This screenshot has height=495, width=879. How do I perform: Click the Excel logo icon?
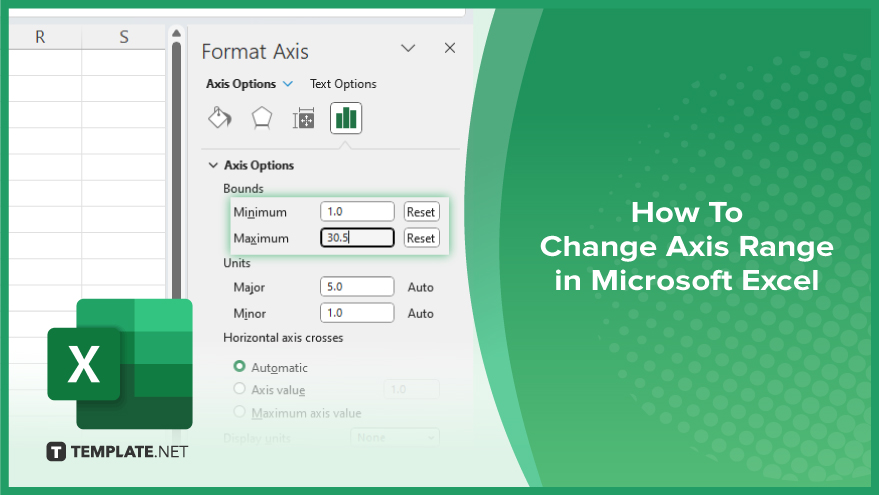coord(120,364)
